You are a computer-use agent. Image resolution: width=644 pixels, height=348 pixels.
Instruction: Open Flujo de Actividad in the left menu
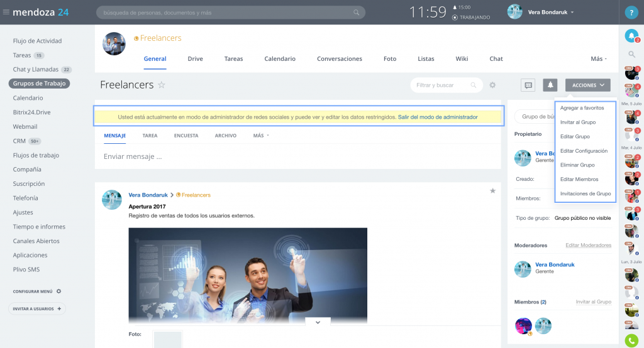point(37,41)
